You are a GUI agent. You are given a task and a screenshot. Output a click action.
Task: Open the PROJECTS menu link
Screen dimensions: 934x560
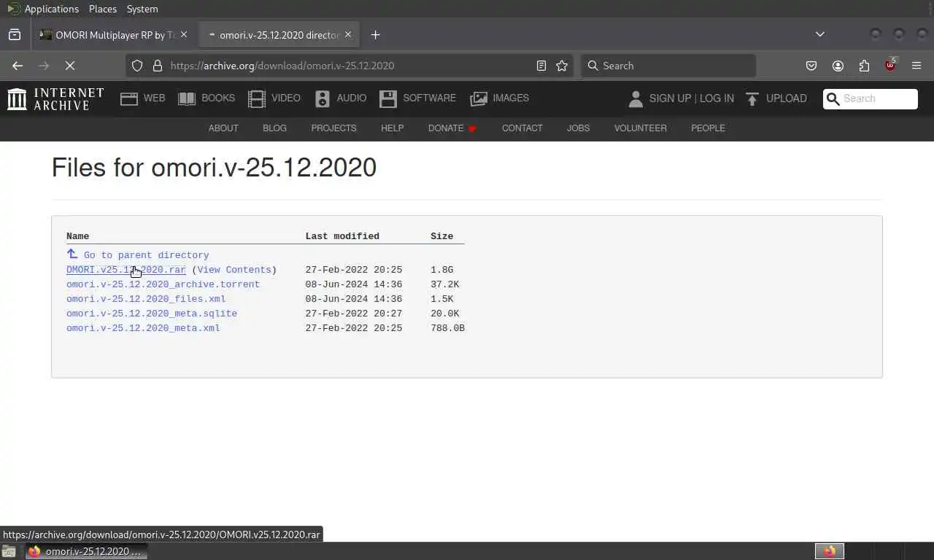point(333,128)
